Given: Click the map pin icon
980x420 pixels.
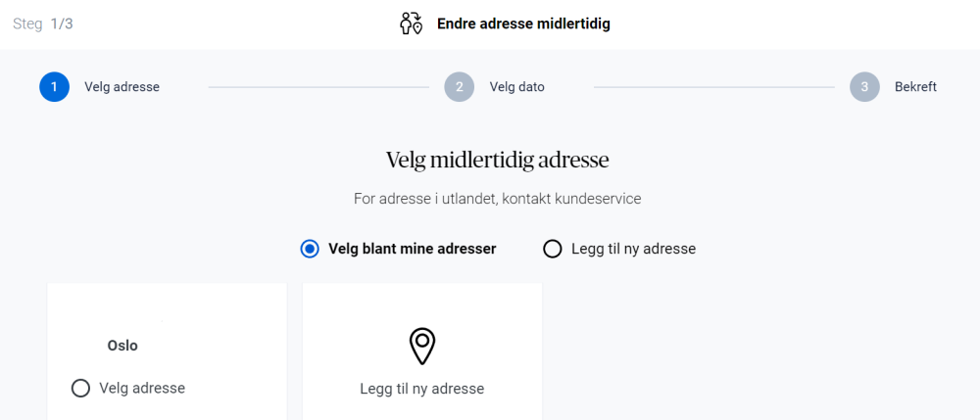Looking at the screenshot, I should pyautogui.click(x=421, y=347).
